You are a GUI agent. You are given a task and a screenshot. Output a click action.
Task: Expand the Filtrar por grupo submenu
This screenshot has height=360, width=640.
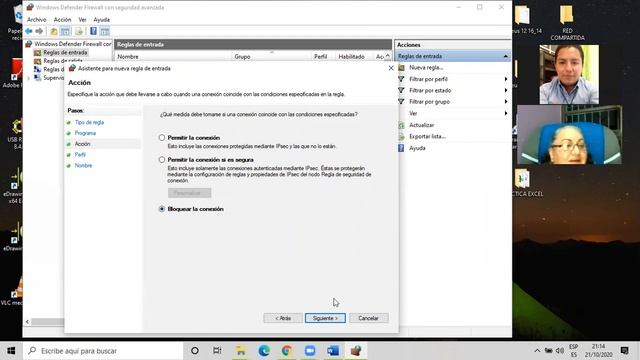(x=506, y=102)
